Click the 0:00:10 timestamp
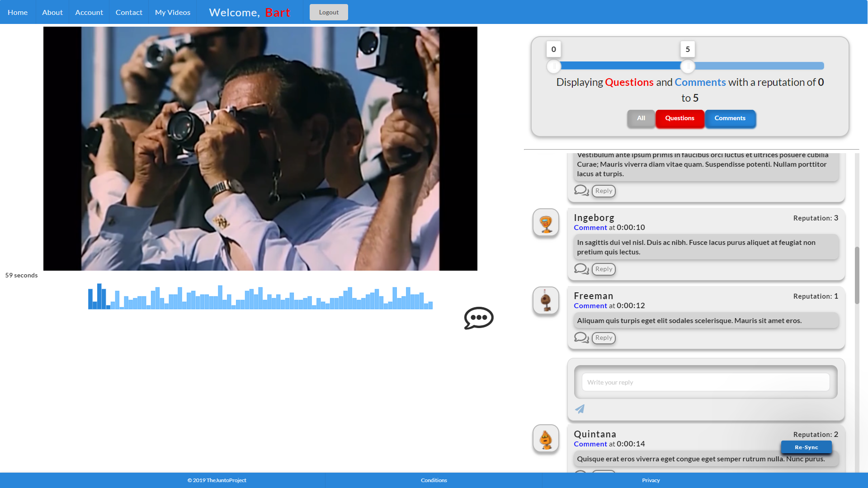This screenshot has height=488, width=868. tap(631, 228)
